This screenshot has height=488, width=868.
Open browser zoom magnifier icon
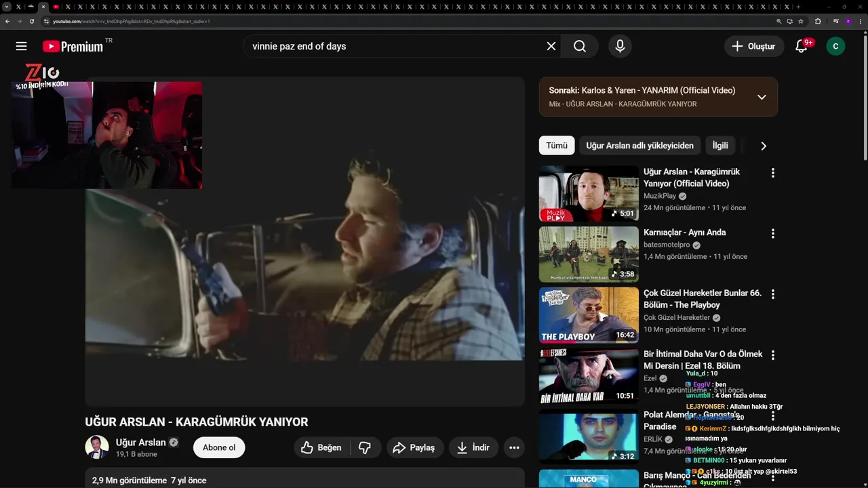779,21
